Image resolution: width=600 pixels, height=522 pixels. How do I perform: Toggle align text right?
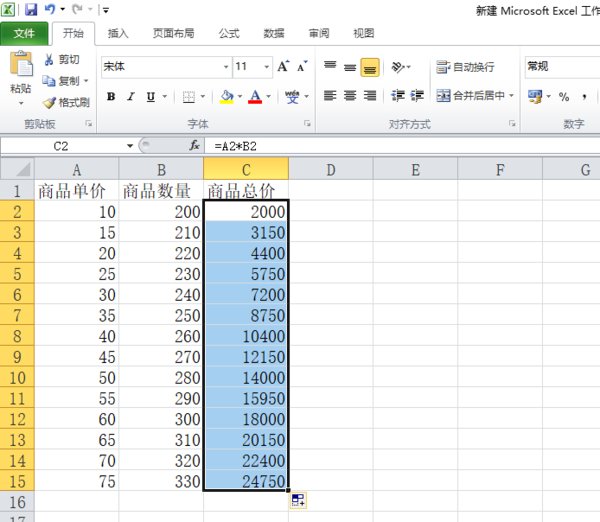pyautogui.click(x=370, y=95)
